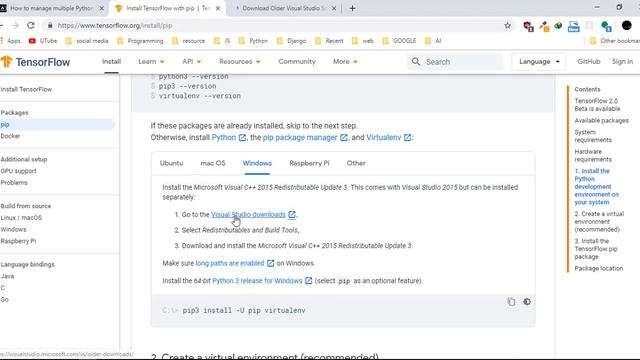Expand the More dropdown menu
Screen dimensions: 640x360
pyautogui.click(x=345, y=62)
